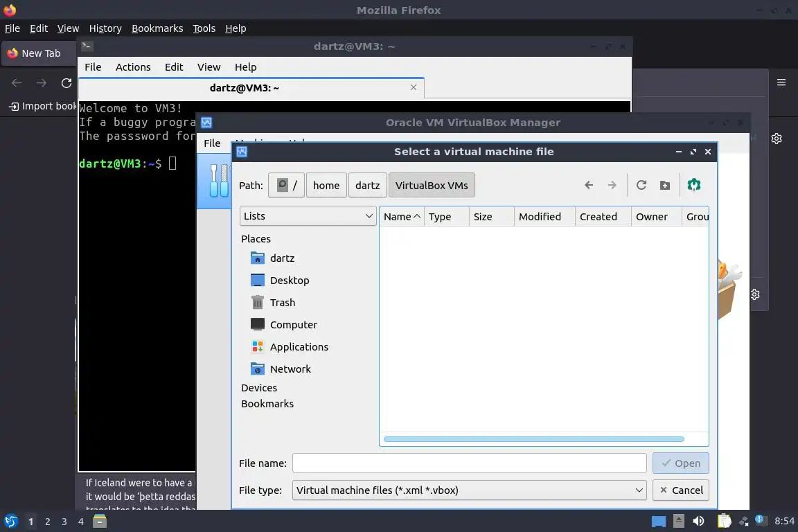The image size is (798, 532).
Task: Cancel the file selection dialog
Action: pyautogui.click(x=680, y=490)
